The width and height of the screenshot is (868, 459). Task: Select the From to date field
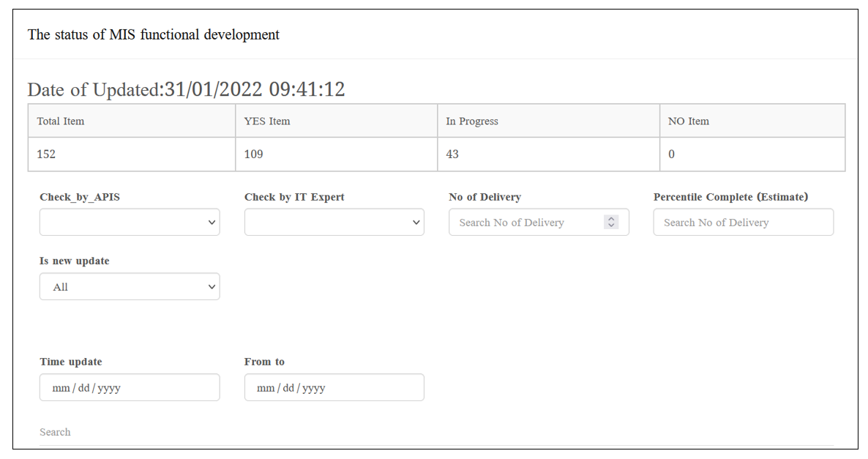pyautogui.click(x=334, y=387)
